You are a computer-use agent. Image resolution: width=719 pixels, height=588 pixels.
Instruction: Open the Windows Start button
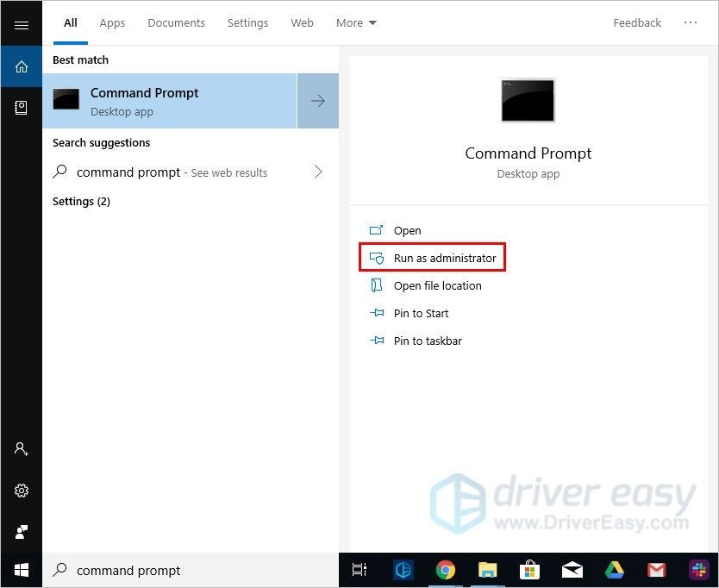pos(21,570)
